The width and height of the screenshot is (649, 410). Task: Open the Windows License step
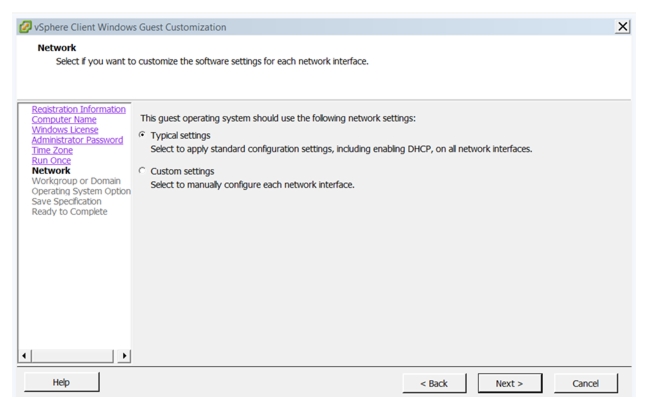pos(65,129)
